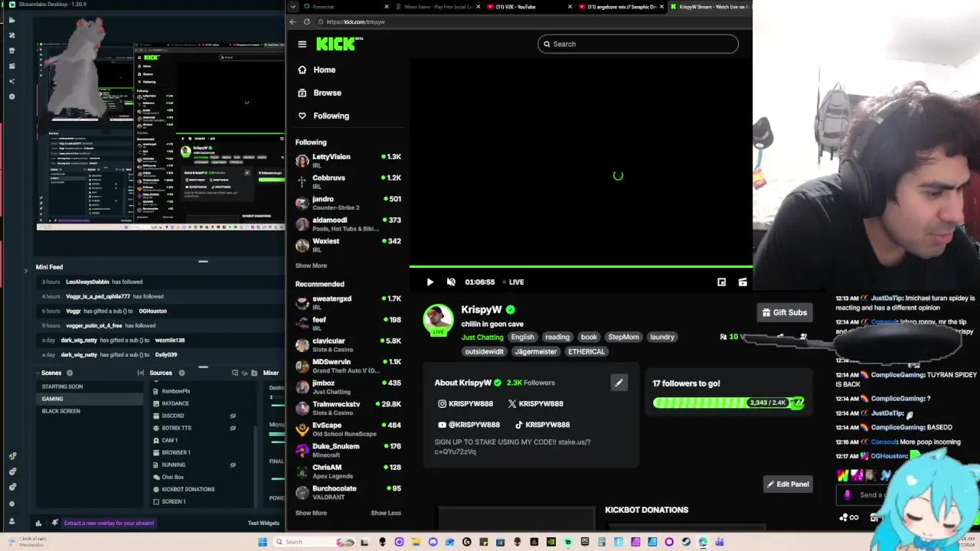Unmute the stream volume icon
980x551 pixels.
coord(451,282)
